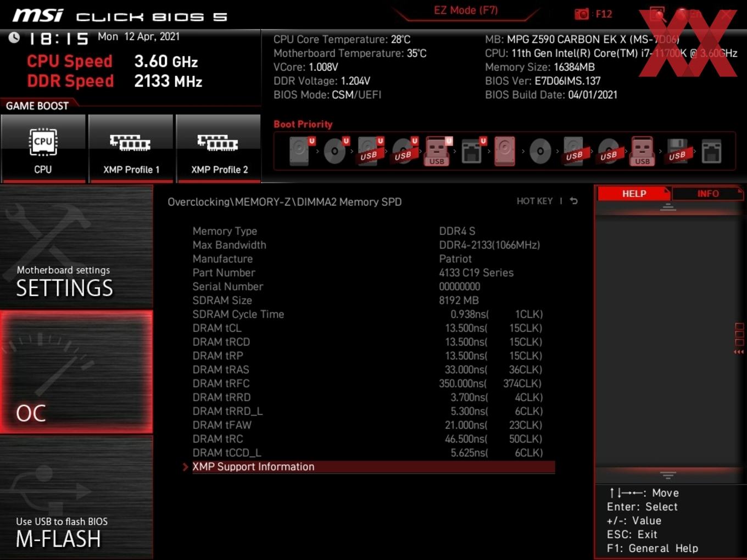This screenshot has height=560, width=747.
Task: Click the DDR4-2133(1066MHz) value
Action: [x=489, y=245]
